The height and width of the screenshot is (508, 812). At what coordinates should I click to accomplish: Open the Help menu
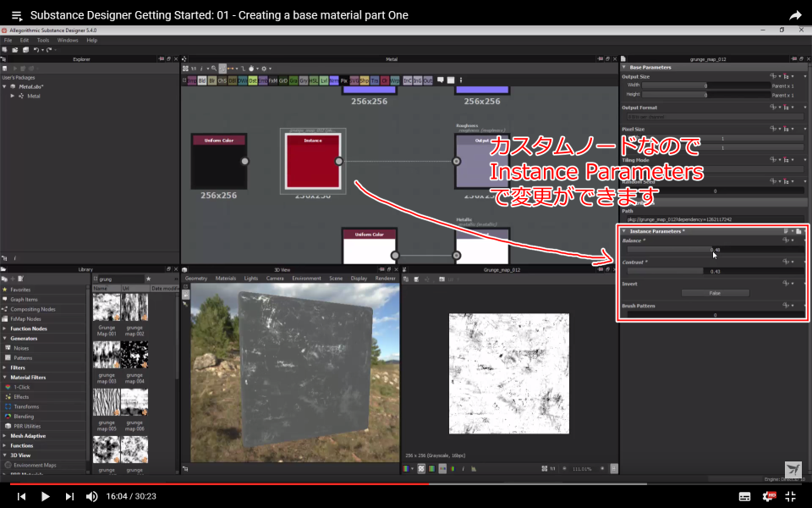point(91,40)
